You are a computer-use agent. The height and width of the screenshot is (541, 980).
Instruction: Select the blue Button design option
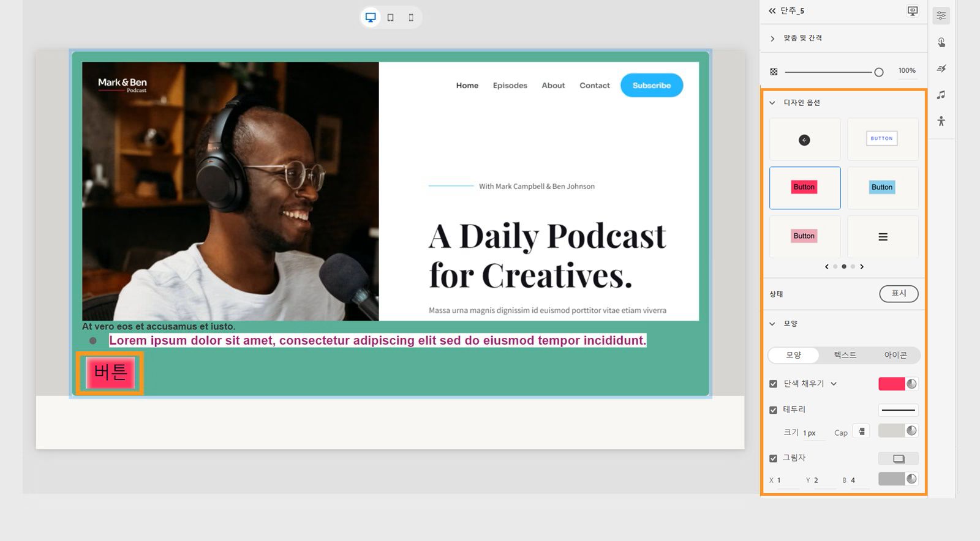pos(883,188)
